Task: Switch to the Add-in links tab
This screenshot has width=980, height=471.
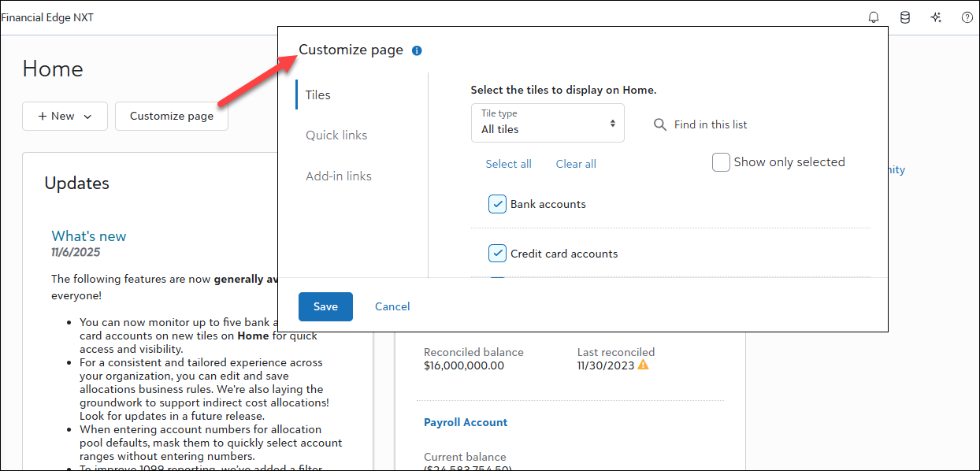Action: pyautogui.click(x=339, y=176)
